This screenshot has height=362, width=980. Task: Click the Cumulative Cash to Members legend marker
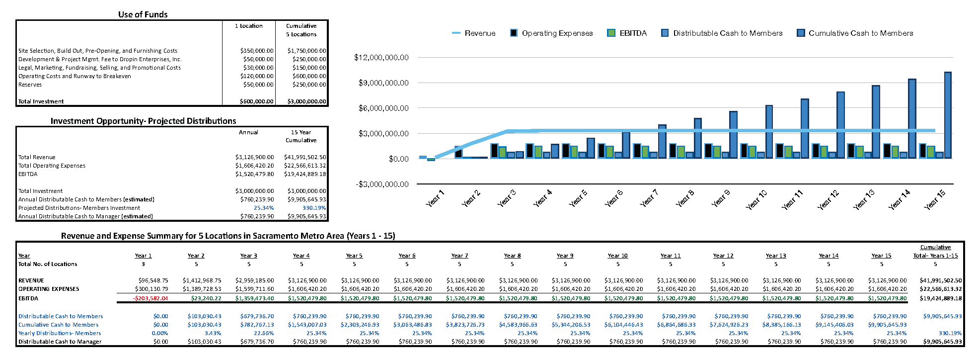800,33
